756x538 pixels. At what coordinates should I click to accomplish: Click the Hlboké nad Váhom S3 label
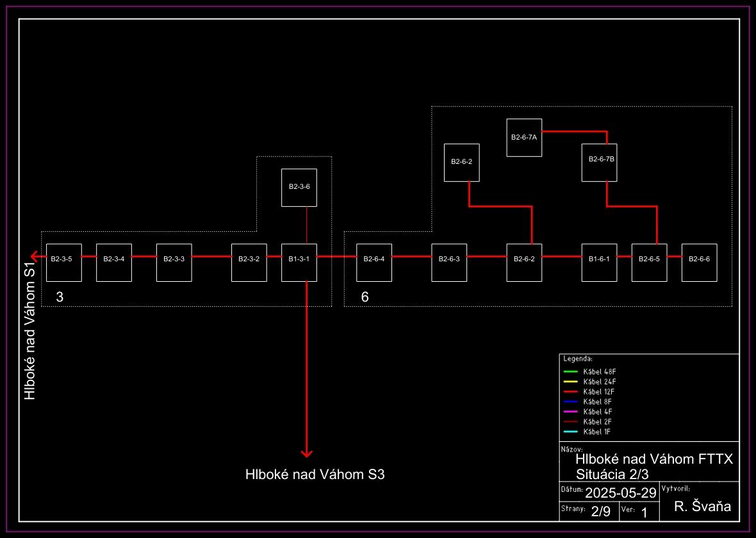point(315,475)
